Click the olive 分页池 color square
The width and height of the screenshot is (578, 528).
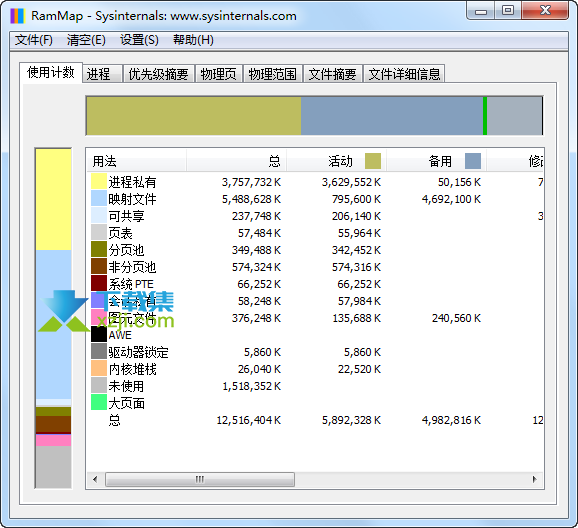pos(99,250)
